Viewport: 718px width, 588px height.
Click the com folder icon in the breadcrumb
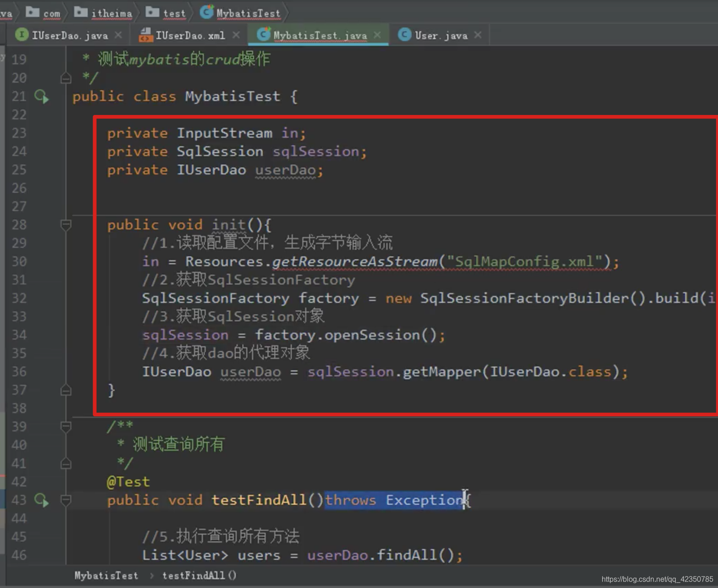point(33,11)
